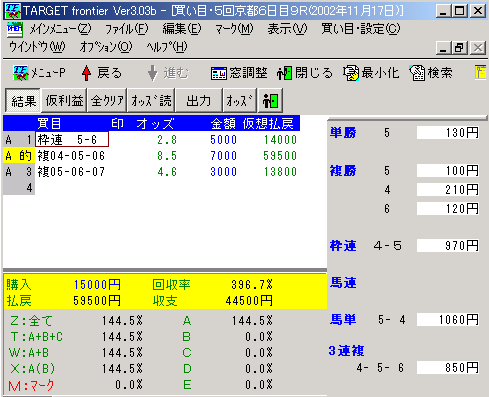The height and width of the screenshot is (397, 489).
Task: Select the 複05-06-07 bet row
Action: pos(152,172)
